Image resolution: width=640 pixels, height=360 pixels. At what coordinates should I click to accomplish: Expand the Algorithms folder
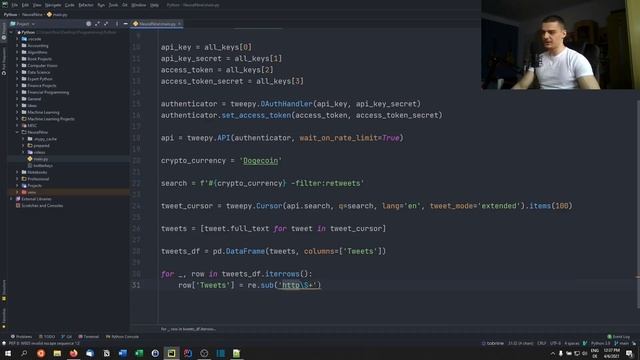(x=18, y=52)
